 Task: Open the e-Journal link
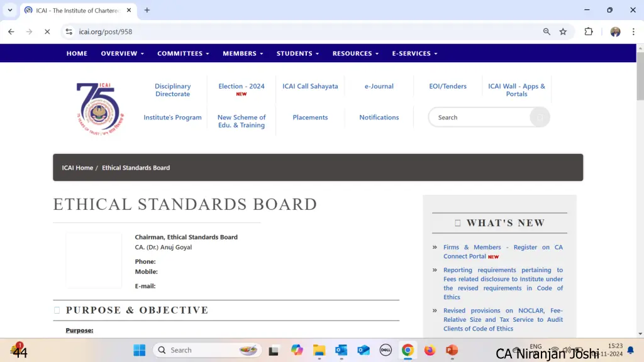(379, 86)
